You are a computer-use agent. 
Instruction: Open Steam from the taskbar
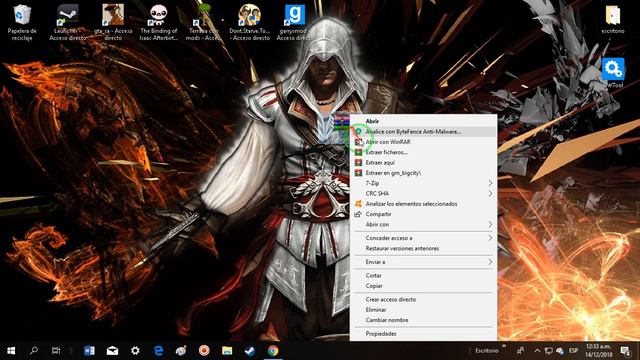[x=250, y=351]
